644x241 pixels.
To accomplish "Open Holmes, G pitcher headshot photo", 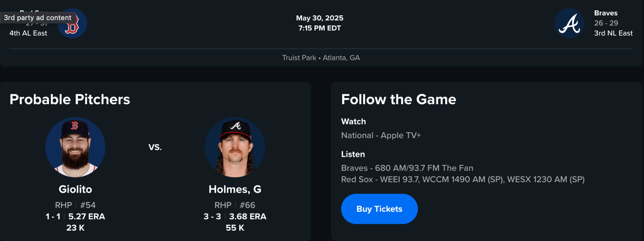I will tap(235, 147).
